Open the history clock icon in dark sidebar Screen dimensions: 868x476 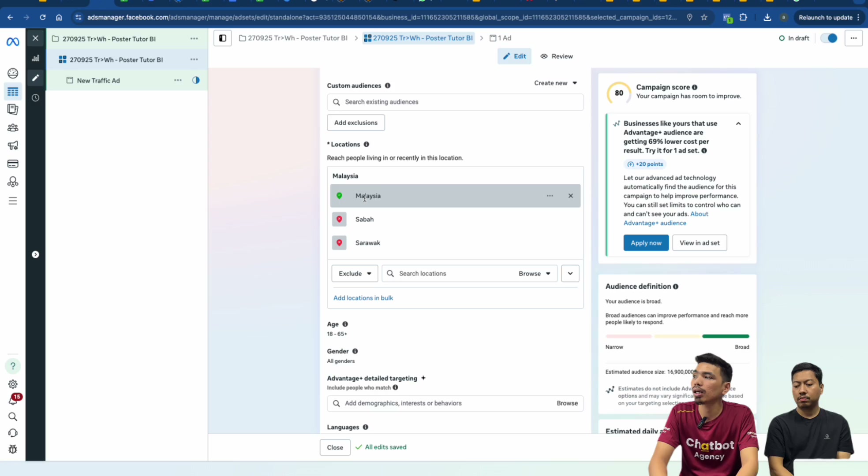tap(36, 98)
